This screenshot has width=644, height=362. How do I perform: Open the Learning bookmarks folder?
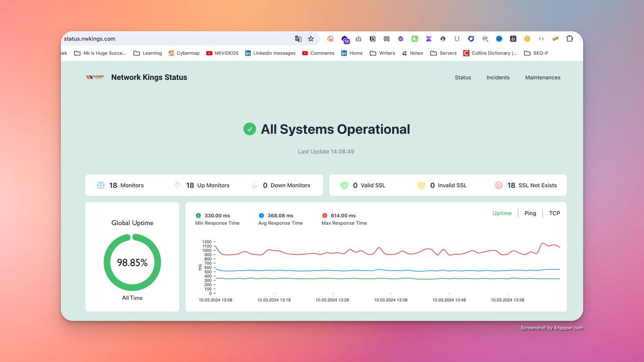[148, 53]
